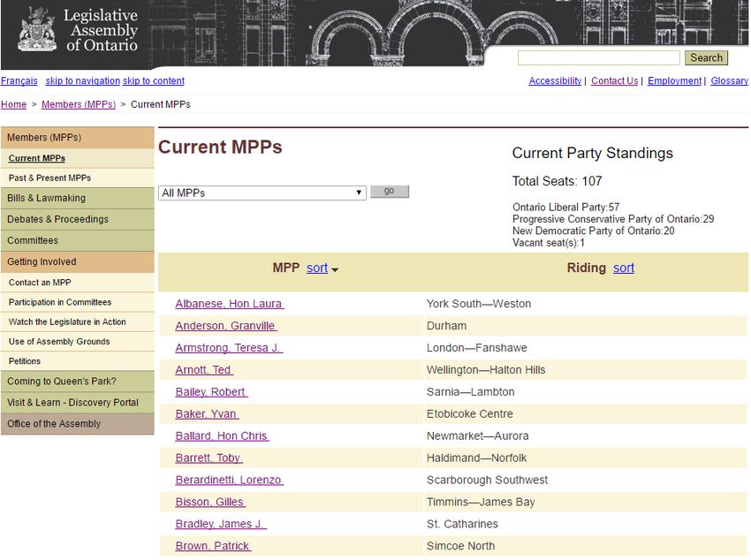Select Members (MPPs) in the sidebar menu
This screenshot has width=751, height=560.
[x=78, y=138]
